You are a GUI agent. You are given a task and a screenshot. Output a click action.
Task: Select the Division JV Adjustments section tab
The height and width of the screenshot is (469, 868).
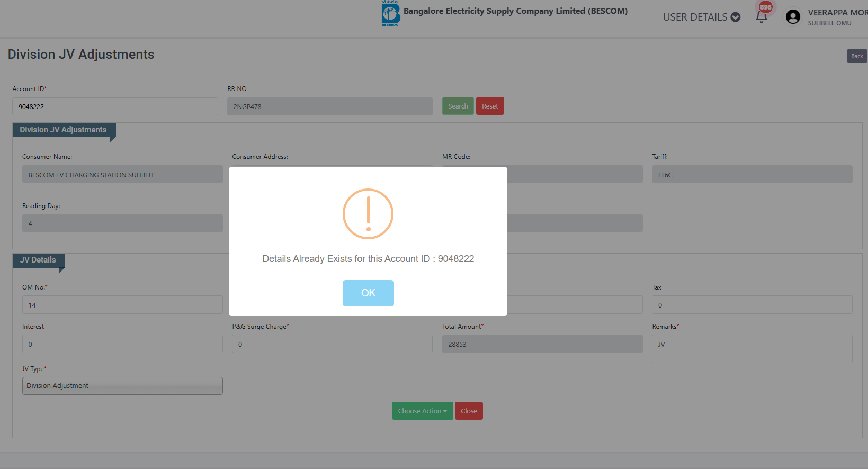tap(64, 130)
